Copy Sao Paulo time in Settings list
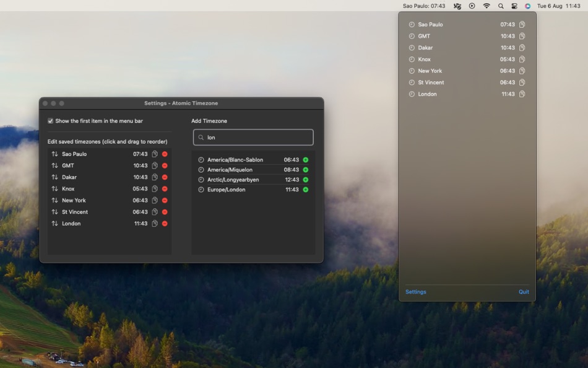The image size is (588, 368). [155, 154]
